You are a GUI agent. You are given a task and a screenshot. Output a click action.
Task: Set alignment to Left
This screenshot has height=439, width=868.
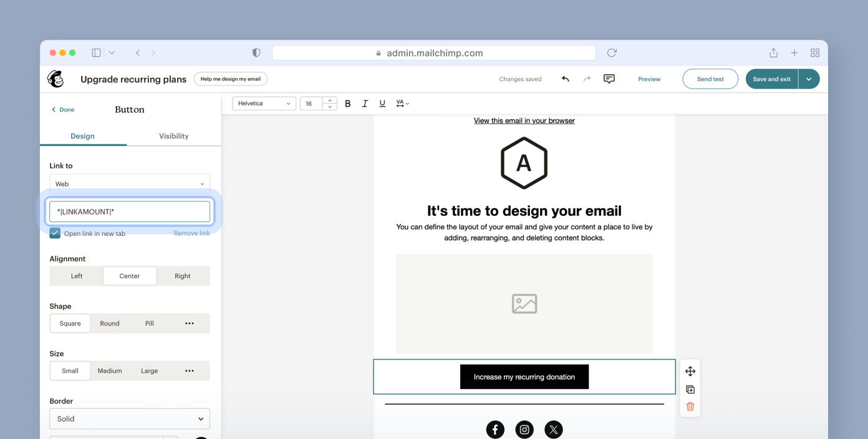click(x=77, y=276)
